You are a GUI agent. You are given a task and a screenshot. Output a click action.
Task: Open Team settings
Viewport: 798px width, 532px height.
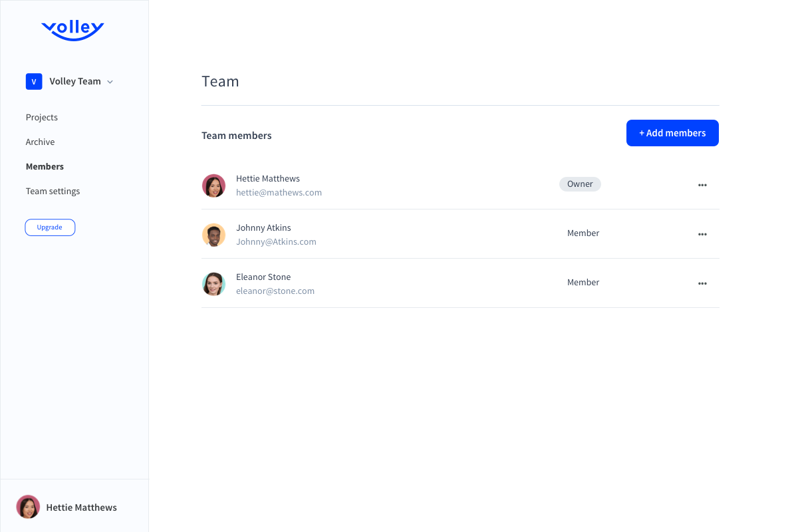53,192
